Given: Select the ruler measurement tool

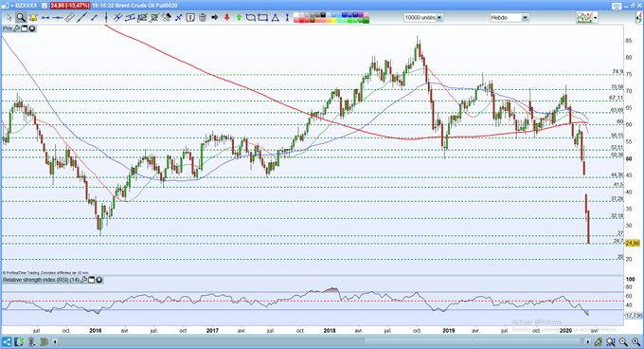Looking at the screenshot, I should 70,17.
